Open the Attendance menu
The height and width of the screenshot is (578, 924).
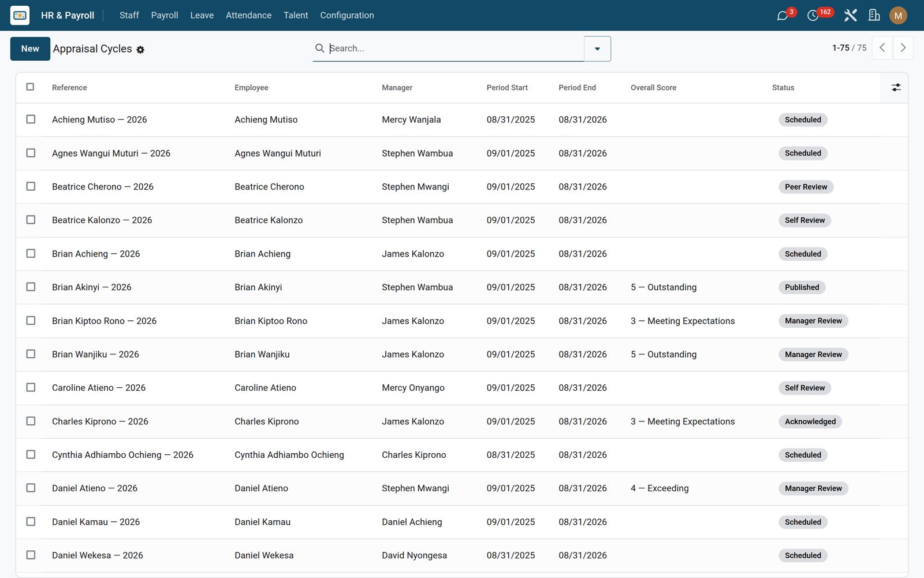point(248,15)
